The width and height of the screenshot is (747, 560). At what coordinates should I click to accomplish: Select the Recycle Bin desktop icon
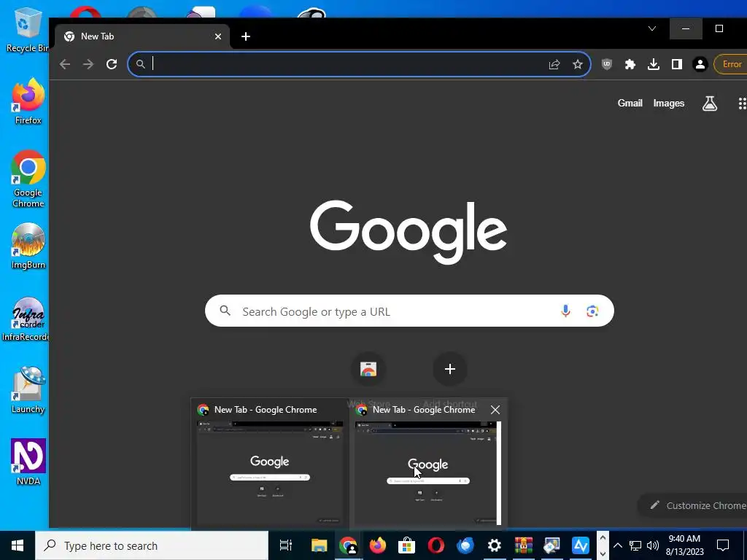pos(26,29)
